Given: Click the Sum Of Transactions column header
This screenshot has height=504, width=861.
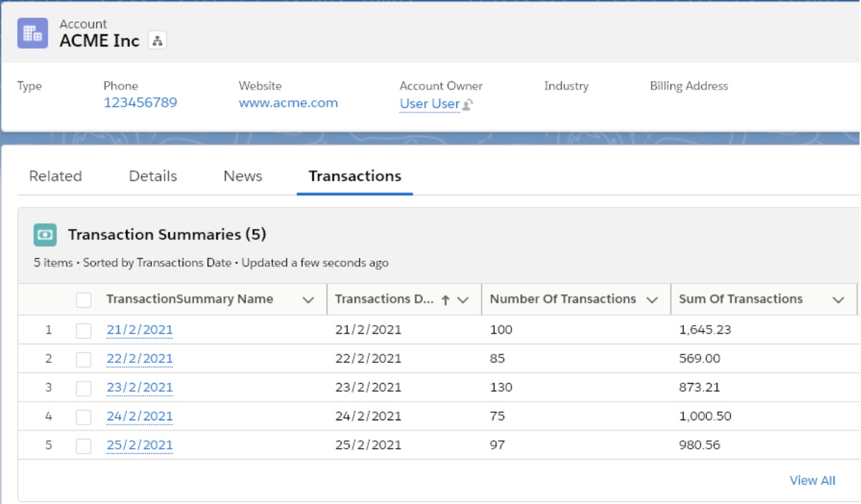Looking at the screenshot, I should tap(741, 299).
